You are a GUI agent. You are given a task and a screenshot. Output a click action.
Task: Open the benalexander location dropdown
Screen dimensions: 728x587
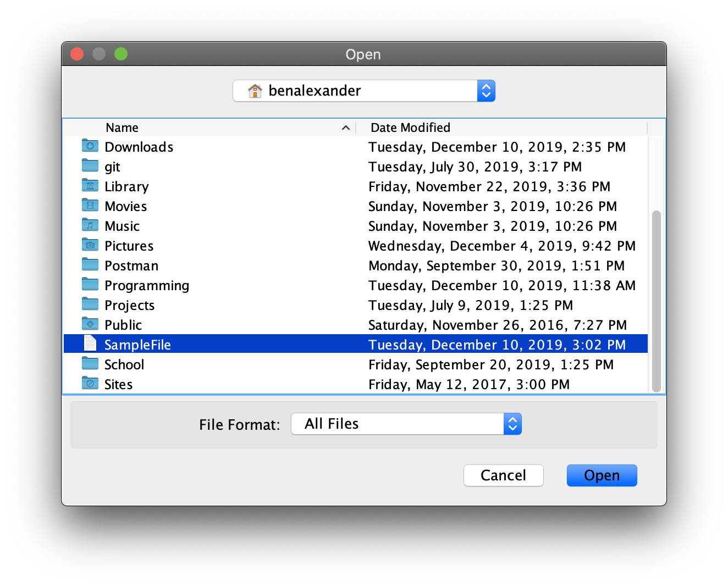coord(364,91)
